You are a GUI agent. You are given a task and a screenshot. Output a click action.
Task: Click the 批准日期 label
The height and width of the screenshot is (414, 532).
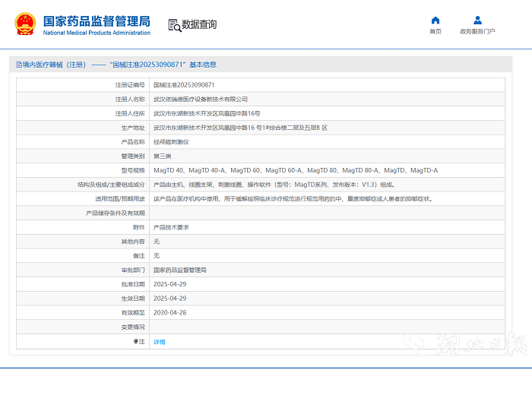point(133,284)
